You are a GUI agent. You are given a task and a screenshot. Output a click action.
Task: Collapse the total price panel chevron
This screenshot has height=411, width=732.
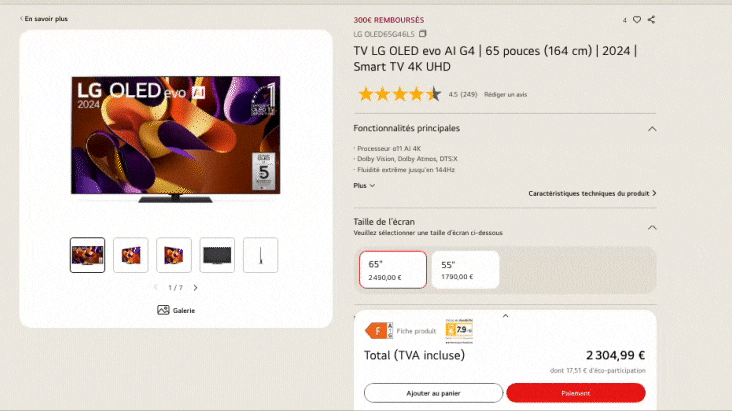point(505,316)
